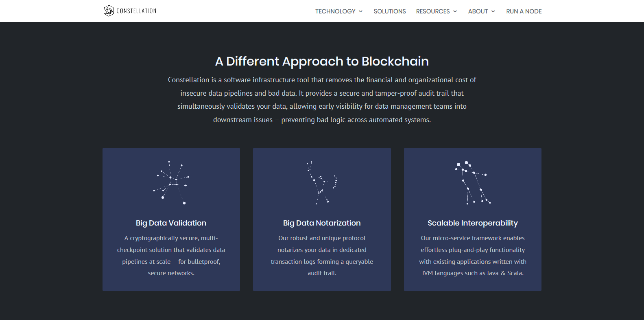The width and height of the screenshot is (644, 320).
Task: Click the Scalable Interoperability card description text
Action: [473, 256]
